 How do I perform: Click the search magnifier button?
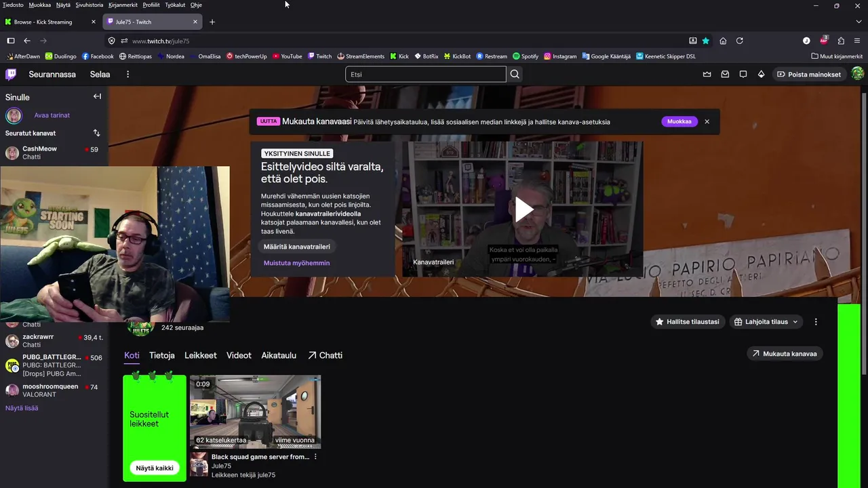(x=515, y=74)
